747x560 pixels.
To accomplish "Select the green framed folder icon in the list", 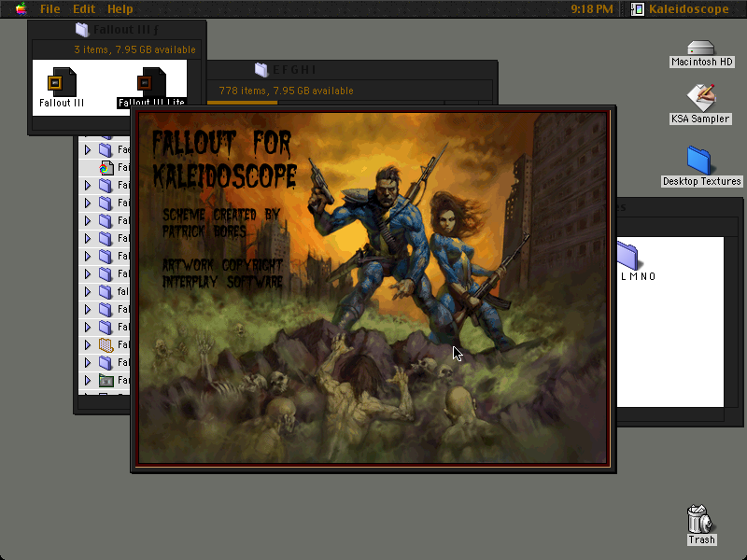I will click(x=106, y=380).
